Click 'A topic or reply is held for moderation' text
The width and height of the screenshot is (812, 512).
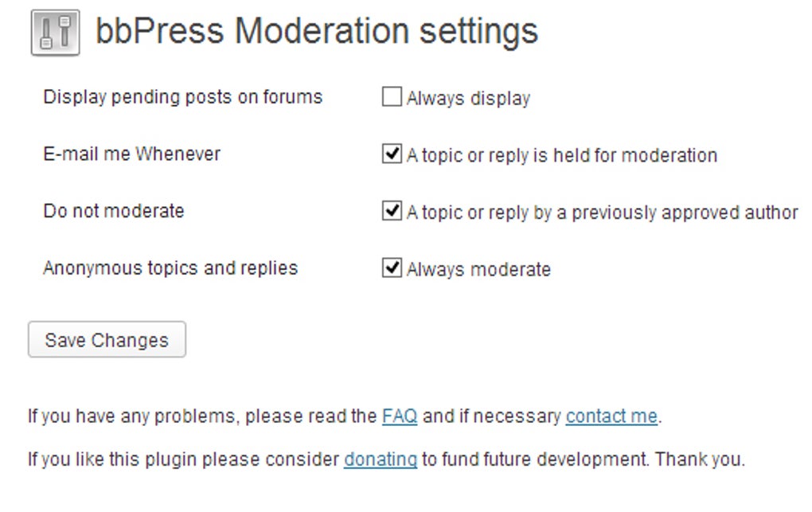(x=562, y=155)
